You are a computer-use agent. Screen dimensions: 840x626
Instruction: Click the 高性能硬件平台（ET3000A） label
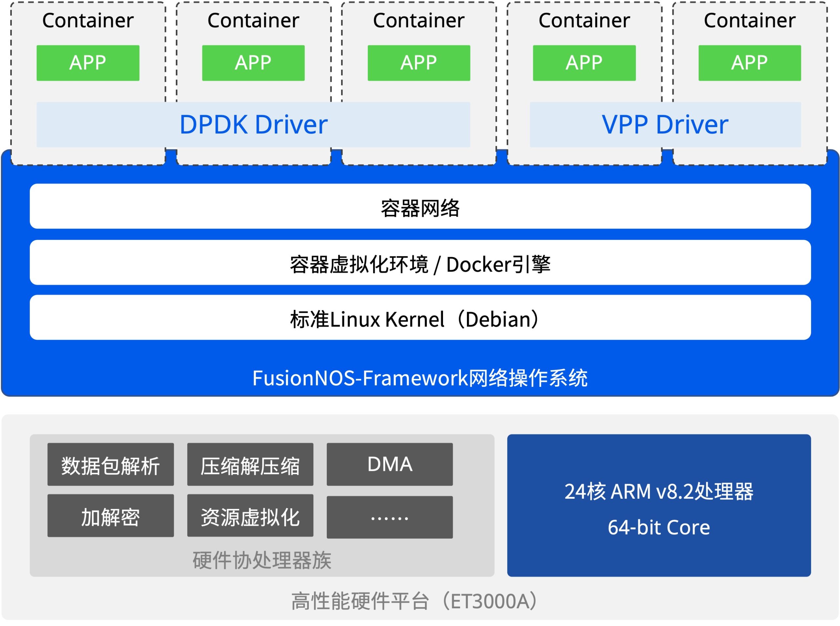coord(415,601)
